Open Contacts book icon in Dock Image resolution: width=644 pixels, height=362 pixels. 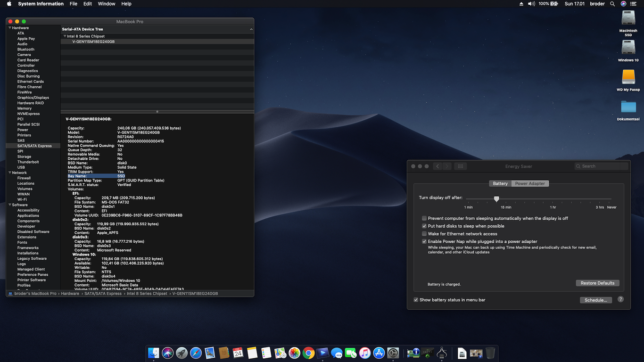[224, 353]
